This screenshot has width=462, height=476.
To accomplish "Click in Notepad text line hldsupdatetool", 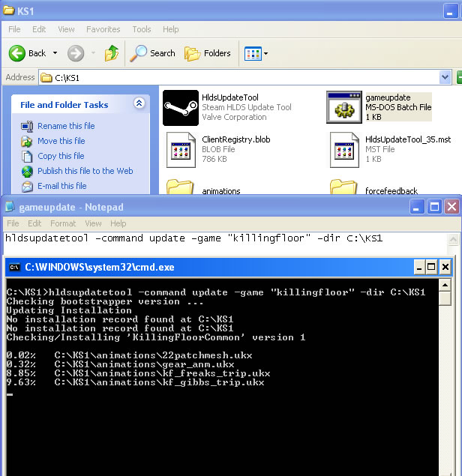I will pyautogui.click(x=193, y=238).
